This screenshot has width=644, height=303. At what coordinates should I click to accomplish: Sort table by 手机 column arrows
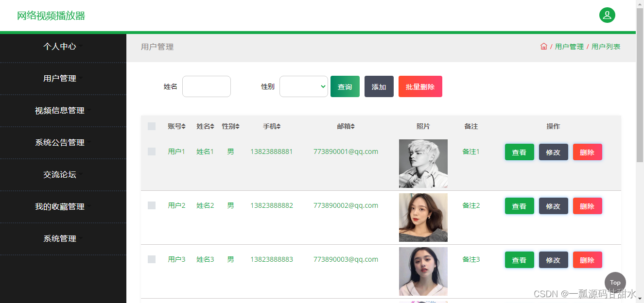(278, 126)
